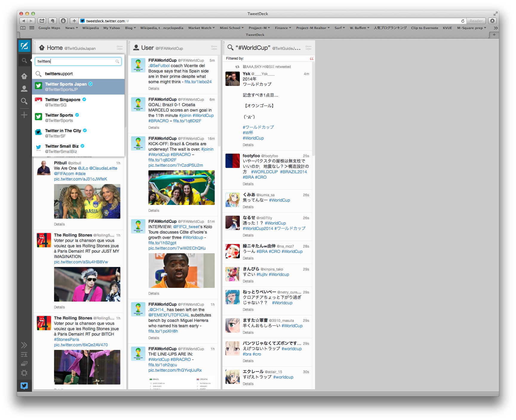
Task: Open the Safari bookmarks book icon
Action: [23, 28]
